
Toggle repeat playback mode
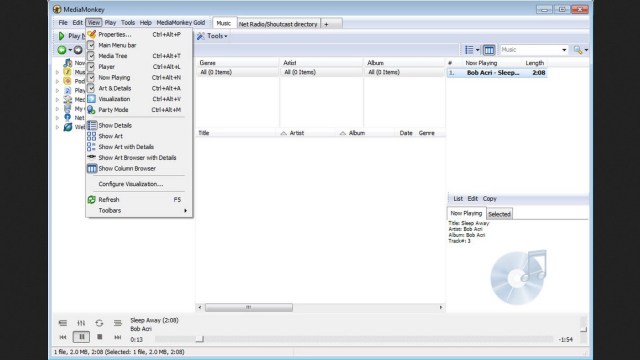click(x=99, y=323)
